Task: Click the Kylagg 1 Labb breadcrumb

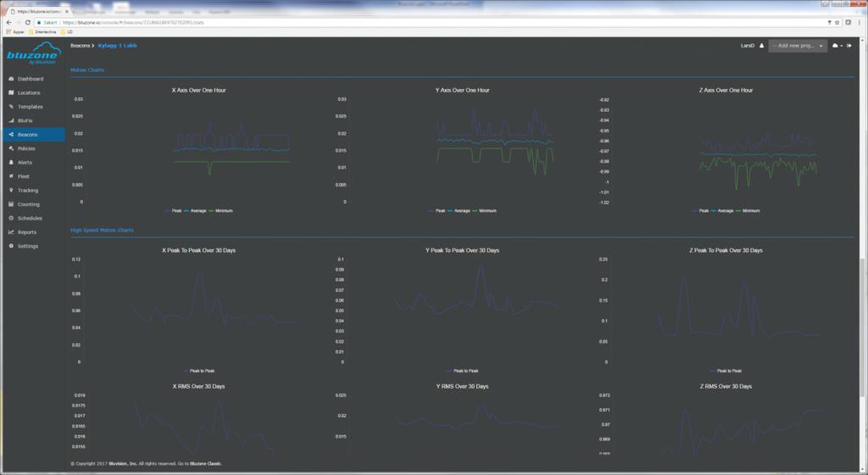Action: pyautogui.click(x=117, y=46)
